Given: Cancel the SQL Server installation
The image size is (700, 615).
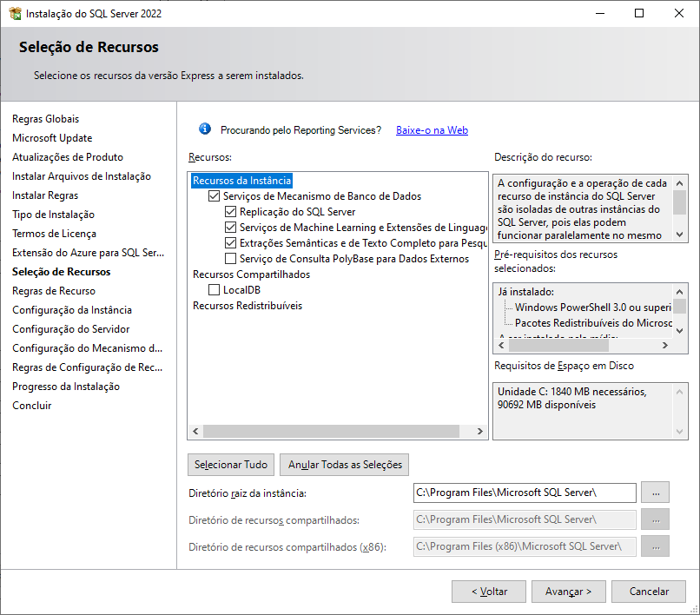Looking at the screenshot, I should (649, 592).
